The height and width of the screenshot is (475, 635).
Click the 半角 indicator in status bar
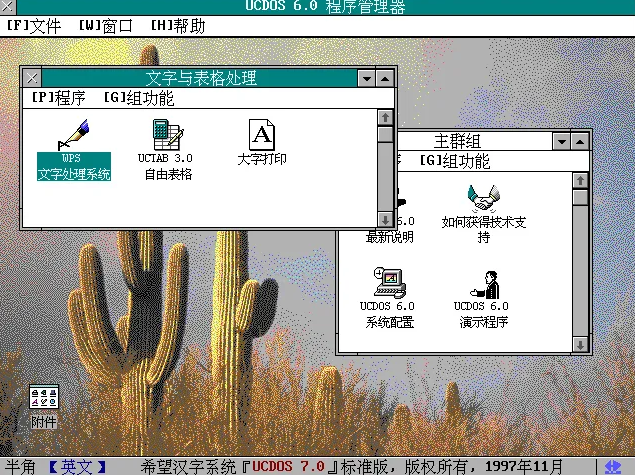(x=20, y=467)
